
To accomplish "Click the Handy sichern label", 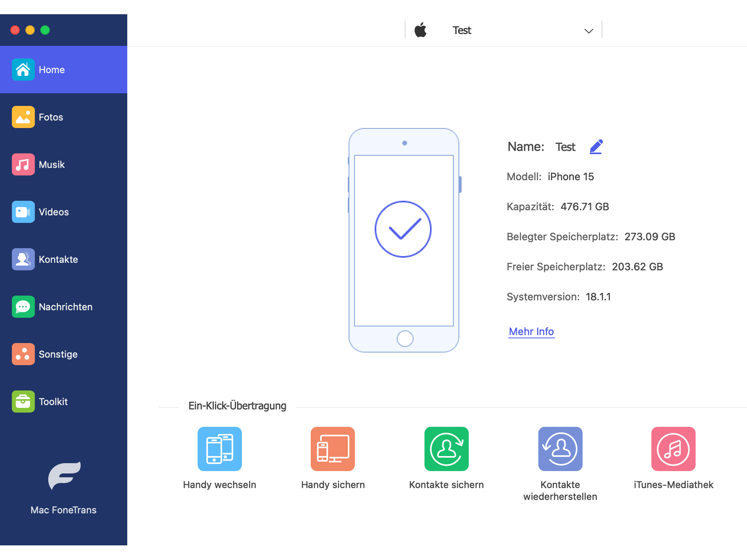I will pos(333,485).
